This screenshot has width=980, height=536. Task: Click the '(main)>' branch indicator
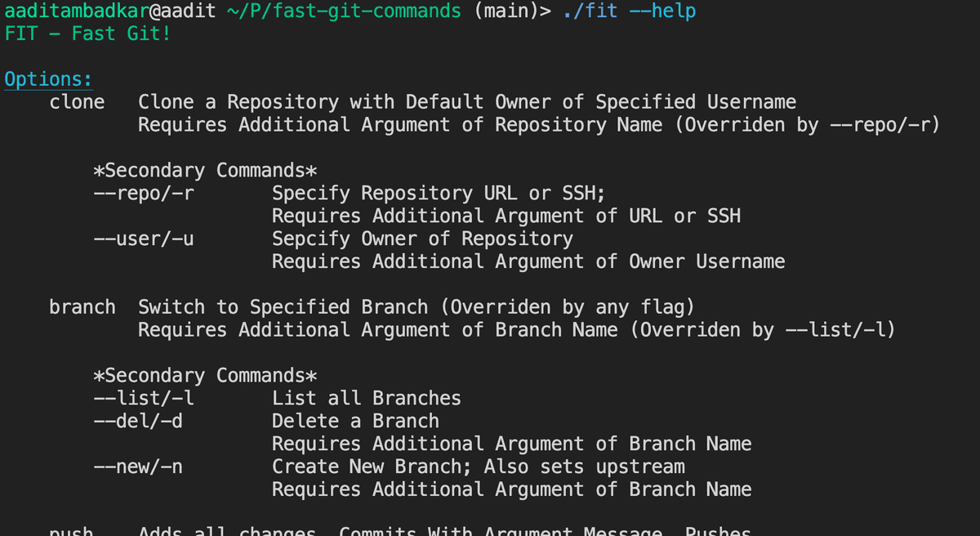click(x=511, y=12)
